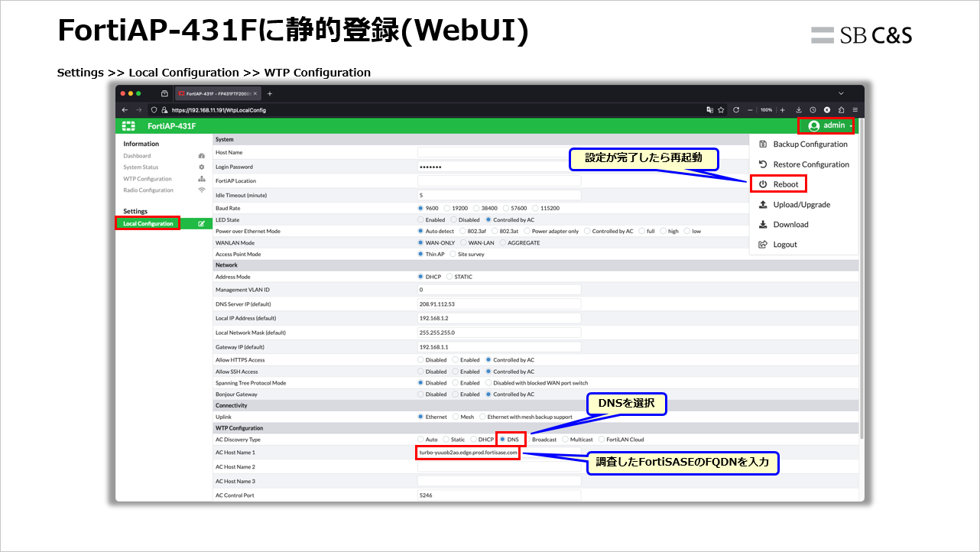Open the browser history clock icon
The image size is (980, 552).
point(813,110)
